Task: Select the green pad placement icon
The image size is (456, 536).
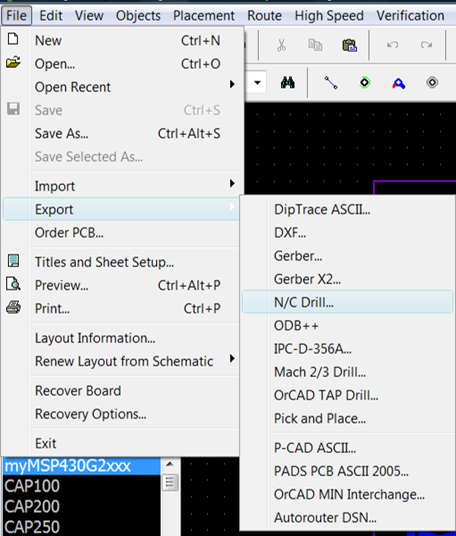Action: [x=365, y=83]
